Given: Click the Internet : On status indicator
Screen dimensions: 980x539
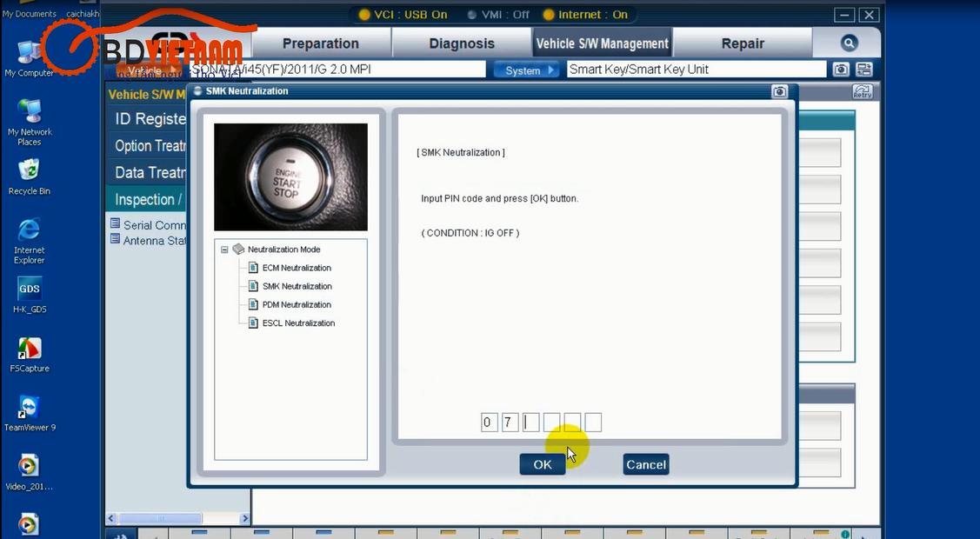Looking at the screenshot, I should click(x=585, y=15).
